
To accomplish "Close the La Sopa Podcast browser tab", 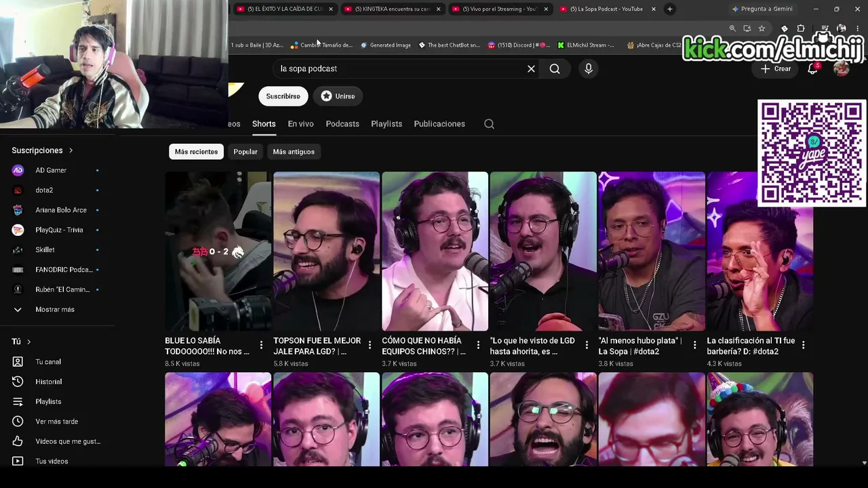I will pos(654,9).
